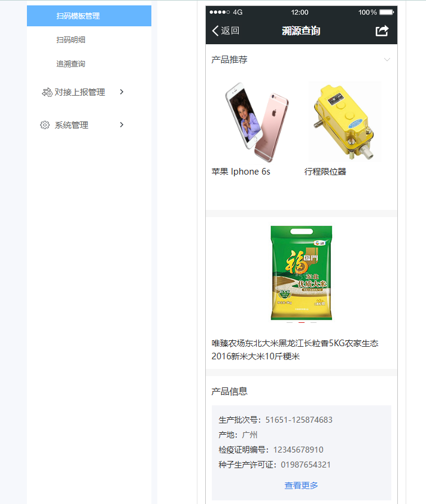This screenshot has height=504, width=426.
Task: Click the 系统管理 gear icon
Action: tap(45, 125)
